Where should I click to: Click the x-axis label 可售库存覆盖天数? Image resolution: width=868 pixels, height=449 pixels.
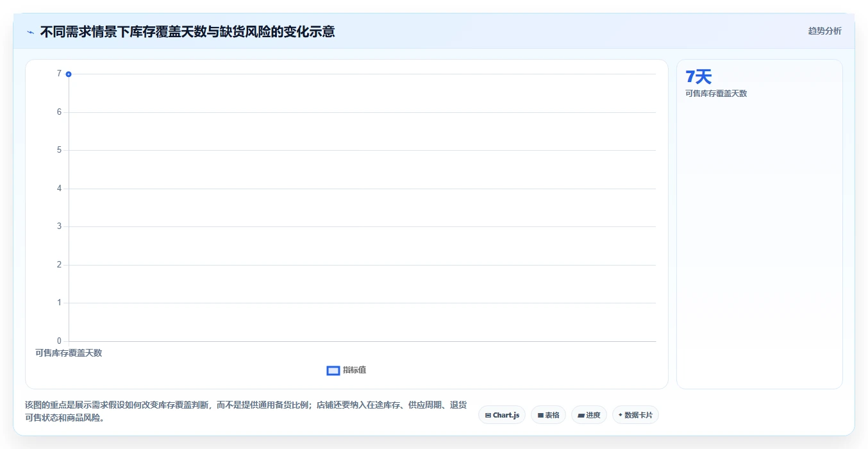pyautogui.click(x=69, y=353)
